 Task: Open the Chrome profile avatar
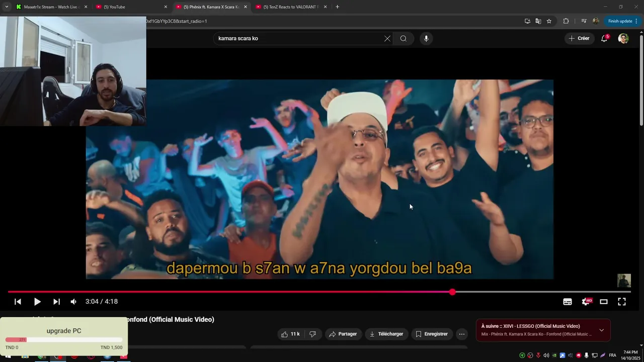click(x=596, y=21)
